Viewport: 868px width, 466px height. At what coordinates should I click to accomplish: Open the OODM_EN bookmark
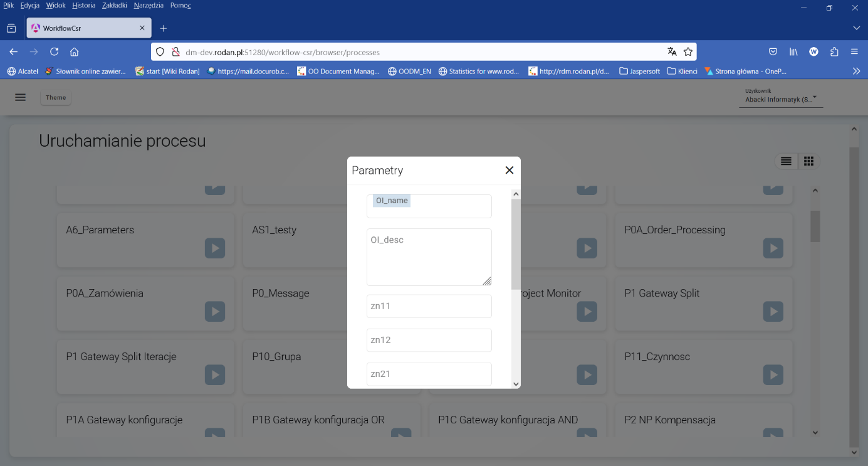[x=409, y=71]
